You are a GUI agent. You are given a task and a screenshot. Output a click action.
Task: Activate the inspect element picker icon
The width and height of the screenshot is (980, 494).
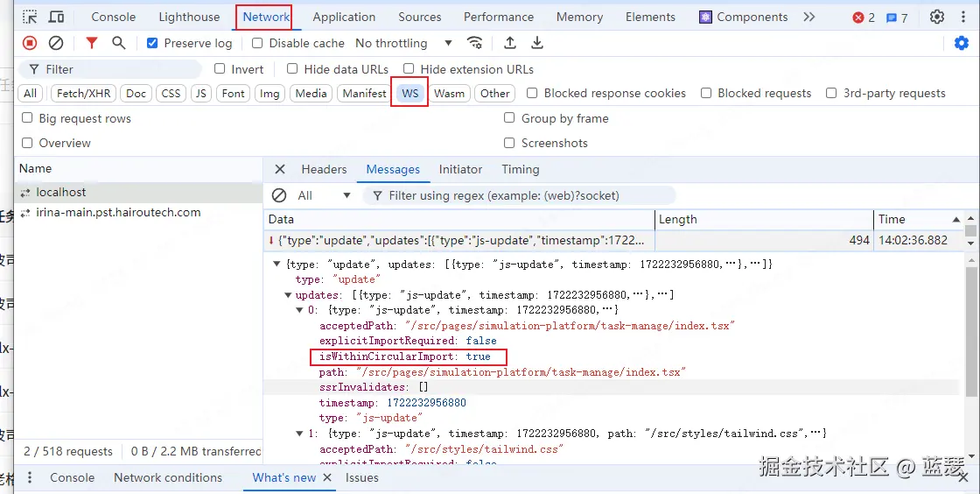click(30, 17)
